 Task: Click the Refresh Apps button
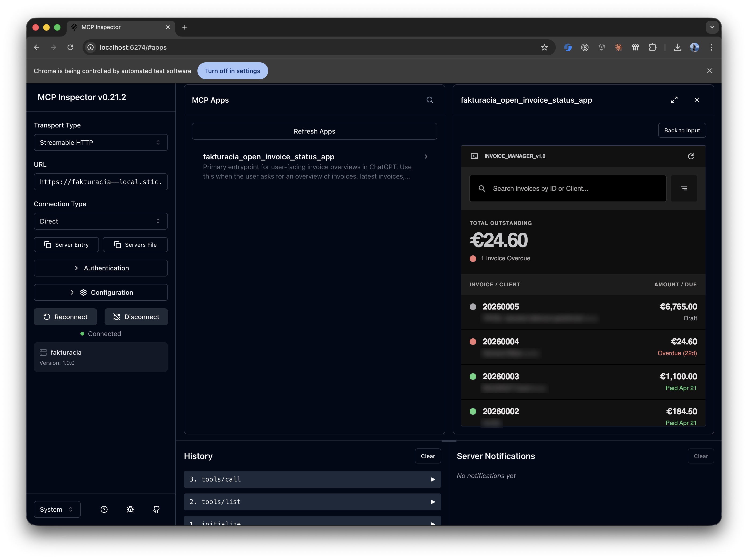[x=314, y=131]
